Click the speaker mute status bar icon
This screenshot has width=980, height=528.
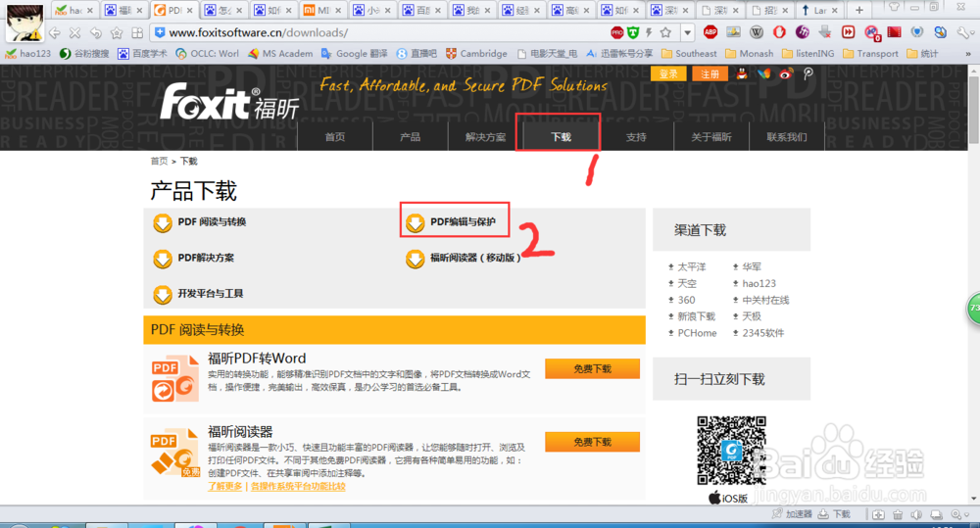(916, 515)
